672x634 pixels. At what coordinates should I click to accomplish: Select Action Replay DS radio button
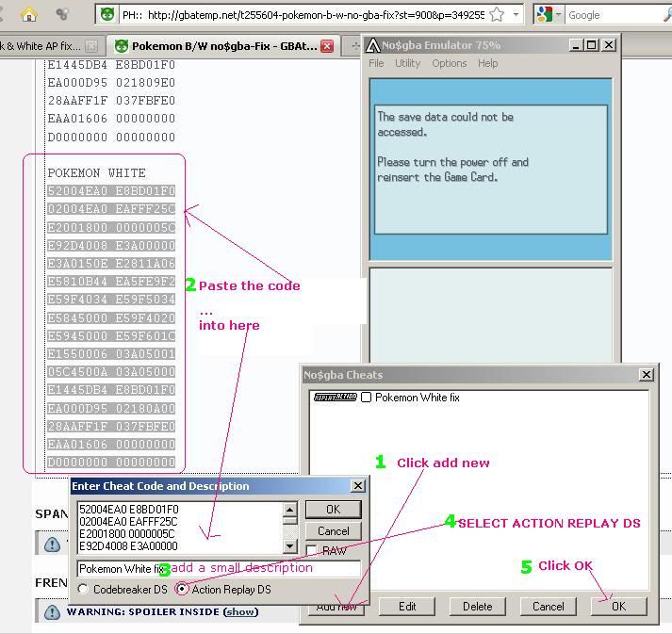click(181, 590)
